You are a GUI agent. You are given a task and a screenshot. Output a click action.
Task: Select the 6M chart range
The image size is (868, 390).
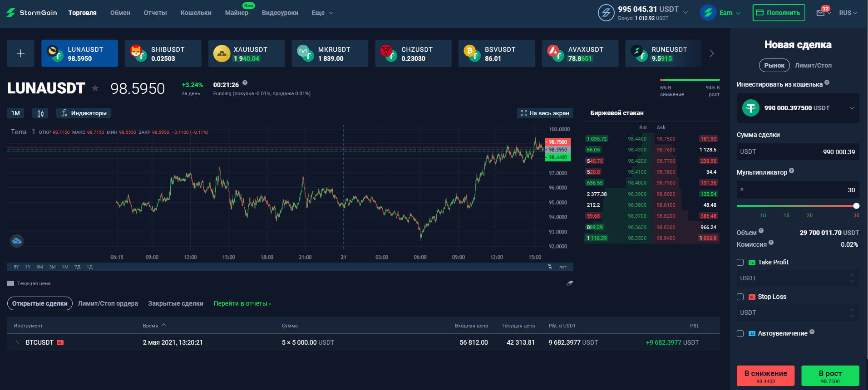[x=40, y=267]
